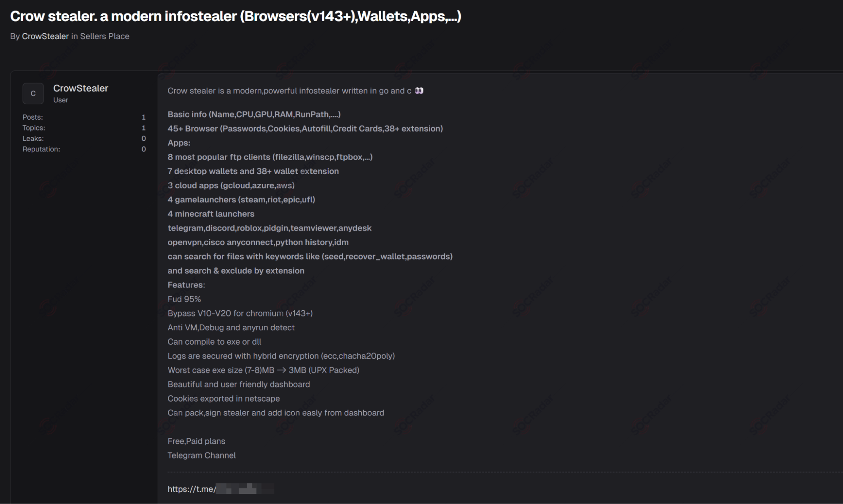
Task: Select the CrowStealer name in the sidebar
Action: (81, 88)
